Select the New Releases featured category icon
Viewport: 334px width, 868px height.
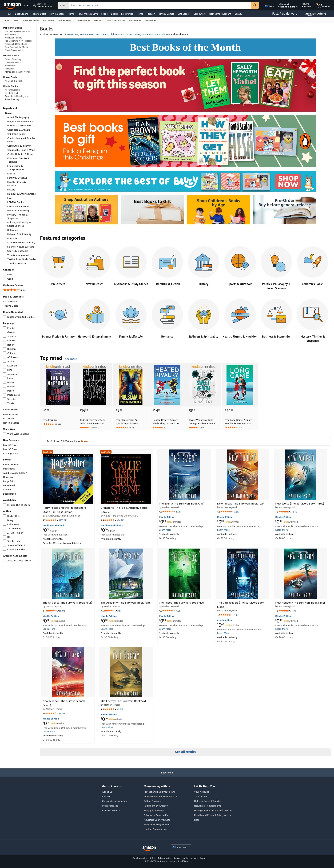(95, 262)
